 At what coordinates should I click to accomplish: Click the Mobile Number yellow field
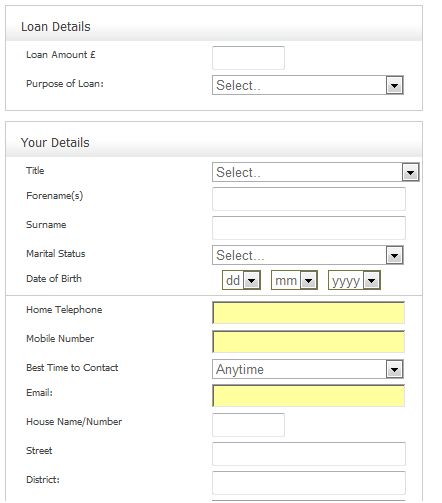309,342
